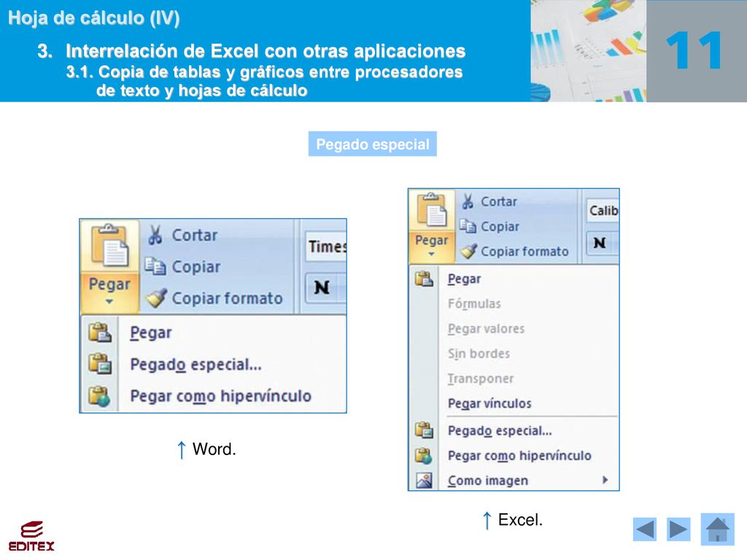Select Pegar valores in Excel menu
Viewport: 747px width, 560px height.
(x=486, y=329)
